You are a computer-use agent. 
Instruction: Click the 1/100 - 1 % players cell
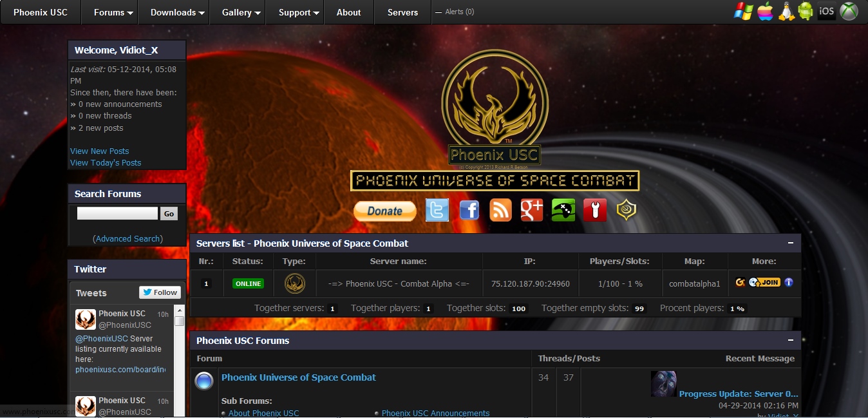[620, 283]
